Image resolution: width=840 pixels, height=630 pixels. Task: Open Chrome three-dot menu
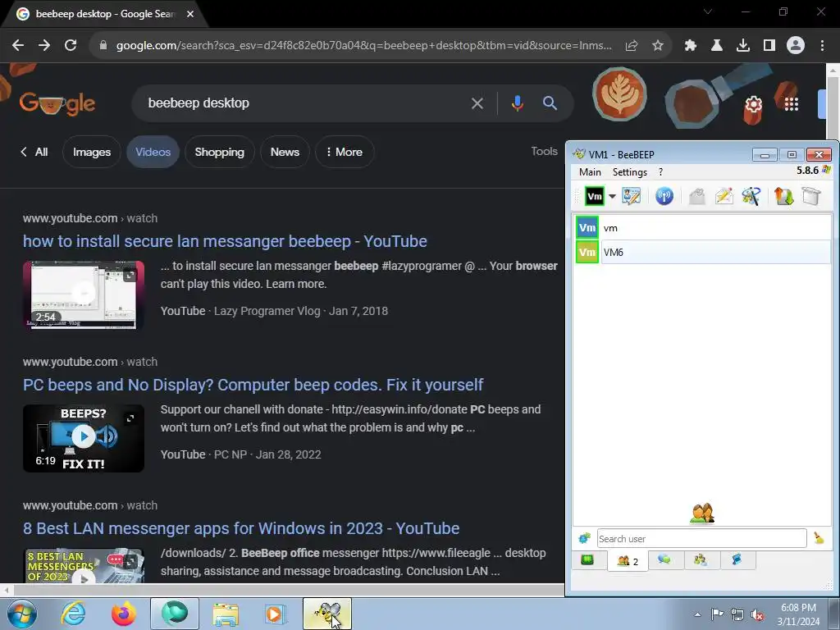[822, 46]
